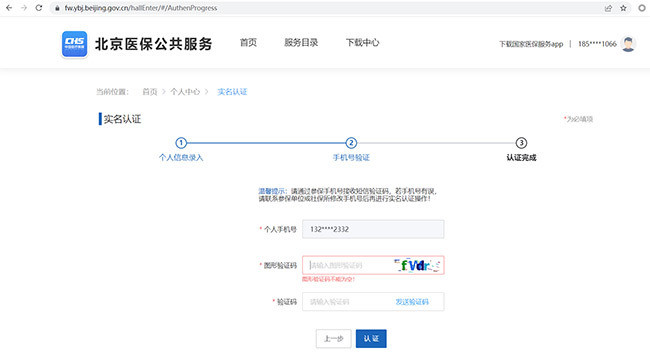Click the 上一步 previous step button
This screenshot has width=650, height=361.
(x=333, y=339)
